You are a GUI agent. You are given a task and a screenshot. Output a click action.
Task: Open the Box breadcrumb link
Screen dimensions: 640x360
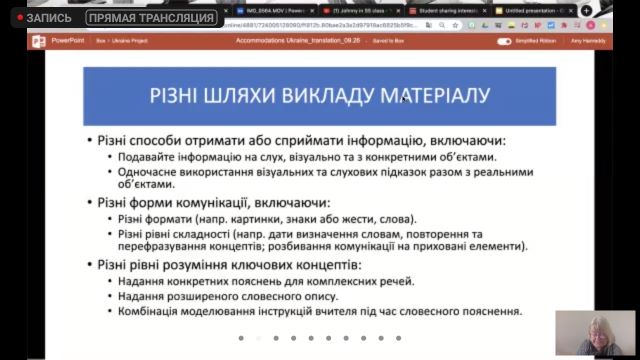(100, 41)
